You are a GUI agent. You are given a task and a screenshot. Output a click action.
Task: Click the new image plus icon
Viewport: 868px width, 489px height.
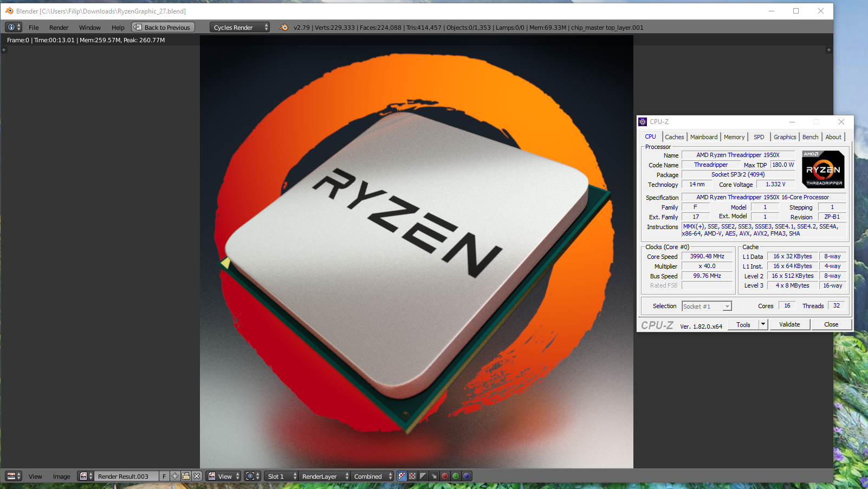pos(175,476)
